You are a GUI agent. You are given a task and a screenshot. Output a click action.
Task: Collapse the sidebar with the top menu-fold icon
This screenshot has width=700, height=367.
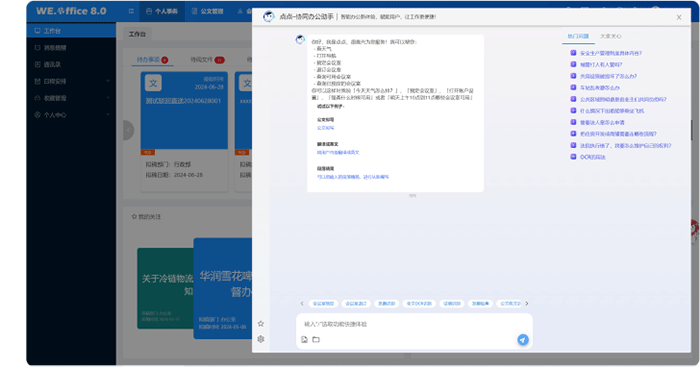pyautogui.click(x=131, y=11)
